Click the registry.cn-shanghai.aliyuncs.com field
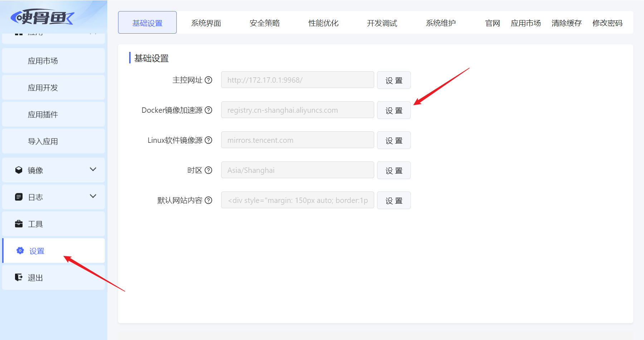Viewport: 644px width, 340px height. tap(298, 110)
